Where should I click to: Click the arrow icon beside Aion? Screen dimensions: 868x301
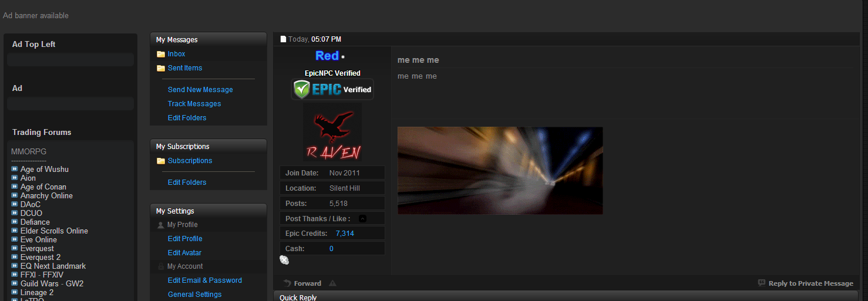pyautogui.click(x=15, y=178)
